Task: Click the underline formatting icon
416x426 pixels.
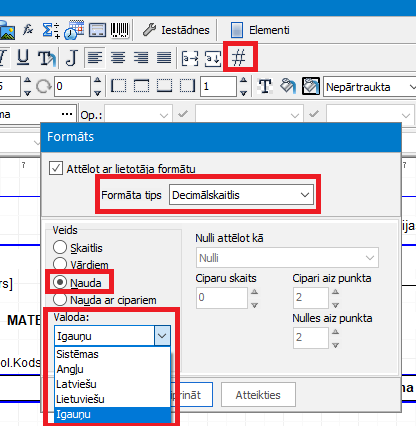Action: (x=23, y=57)
